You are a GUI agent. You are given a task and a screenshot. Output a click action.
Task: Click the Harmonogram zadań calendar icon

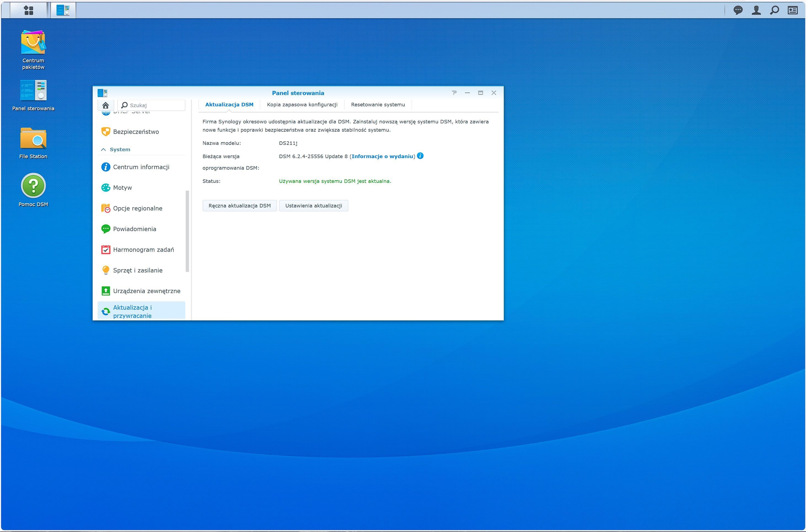[106, 250]
